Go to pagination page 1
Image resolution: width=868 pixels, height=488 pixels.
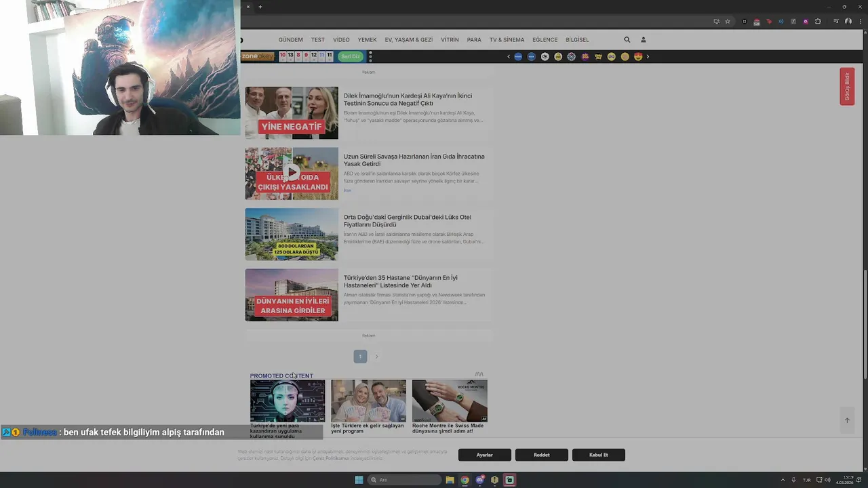360,357
